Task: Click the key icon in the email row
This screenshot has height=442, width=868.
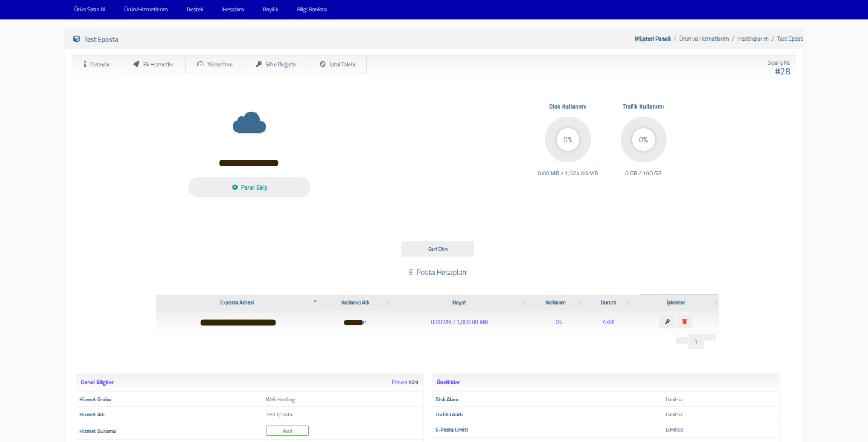Action: click(x=667, y=322)
